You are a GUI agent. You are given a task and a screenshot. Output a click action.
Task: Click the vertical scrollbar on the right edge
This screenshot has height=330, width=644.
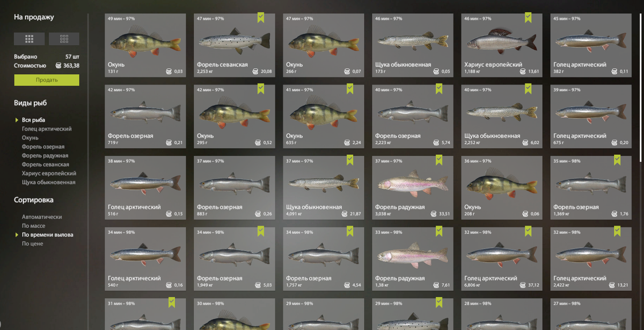tap(641, 81)
